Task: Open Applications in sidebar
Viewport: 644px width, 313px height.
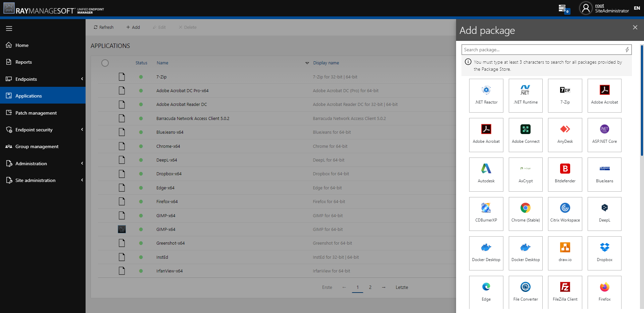Action: click(43, 96)
